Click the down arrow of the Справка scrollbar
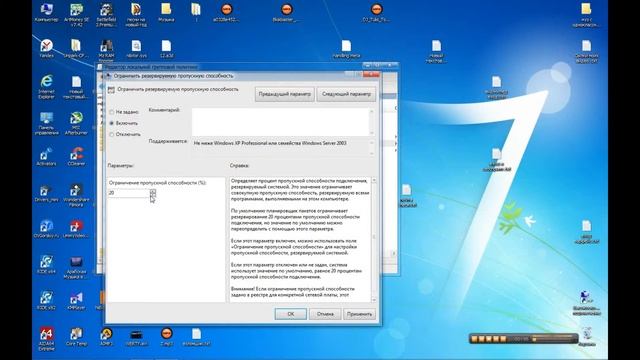 click(x=374, y=300)
